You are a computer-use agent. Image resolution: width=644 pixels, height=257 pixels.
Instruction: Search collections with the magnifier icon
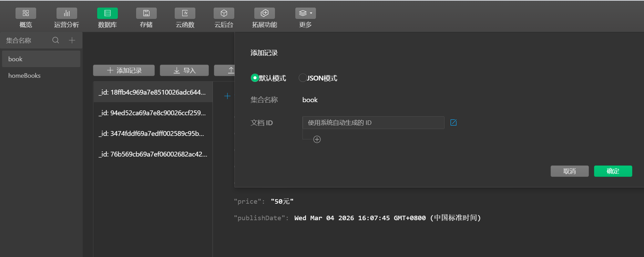(55, 40)
